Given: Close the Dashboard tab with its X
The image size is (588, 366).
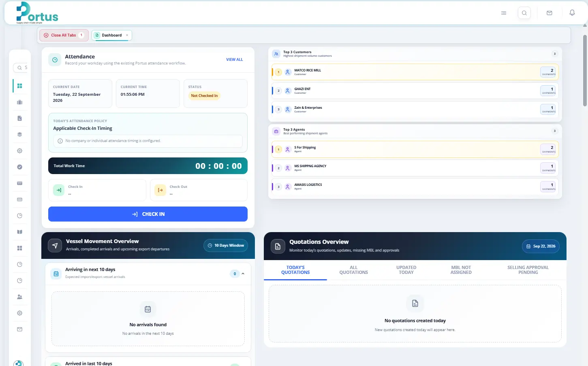Looking at the screenshot, I should click(127, 35).
